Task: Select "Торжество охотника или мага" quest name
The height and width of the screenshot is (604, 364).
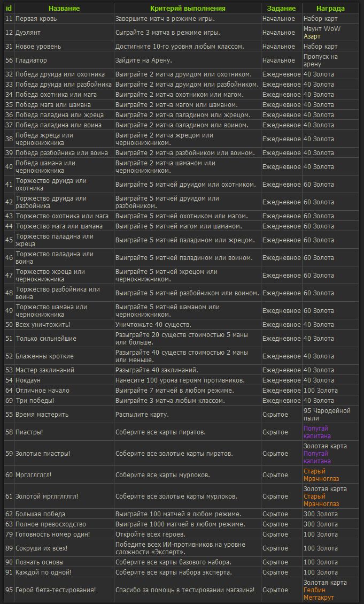Action: (62, 216)
